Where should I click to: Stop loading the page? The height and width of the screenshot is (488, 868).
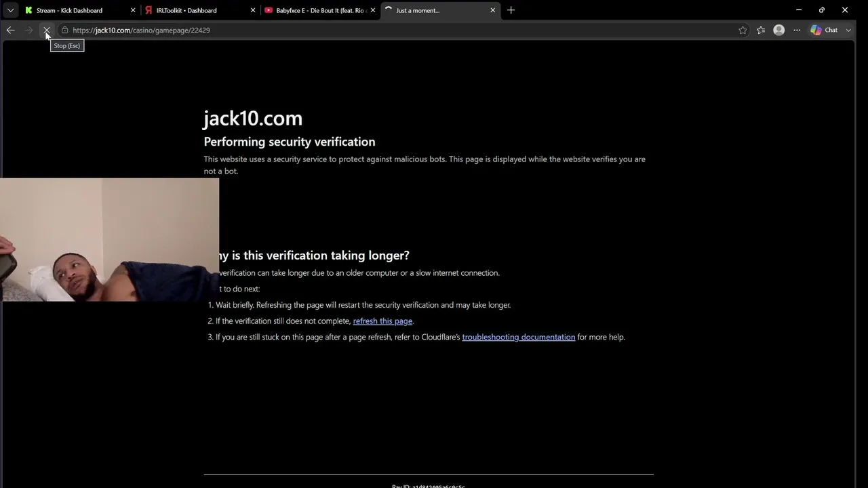point(46,30)
